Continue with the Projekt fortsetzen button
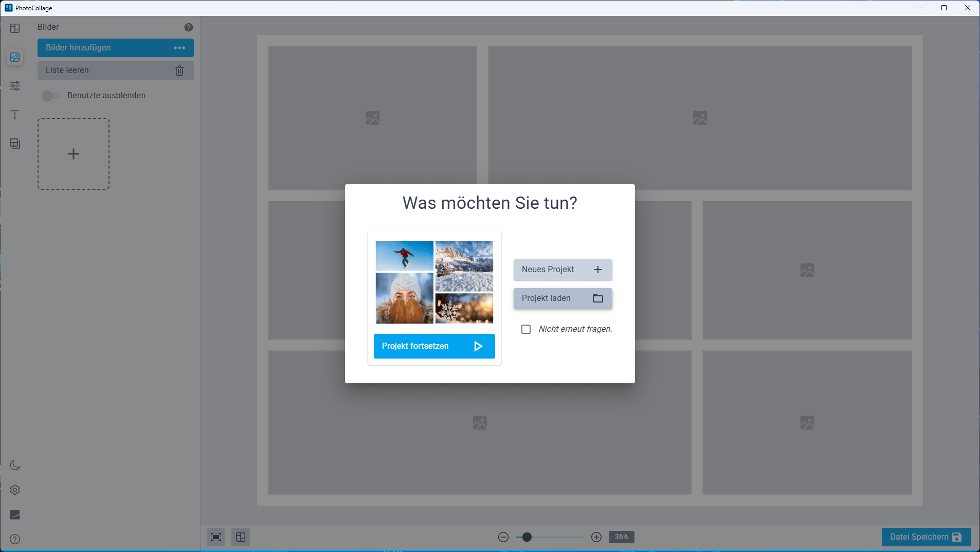 tap(434, 346)
